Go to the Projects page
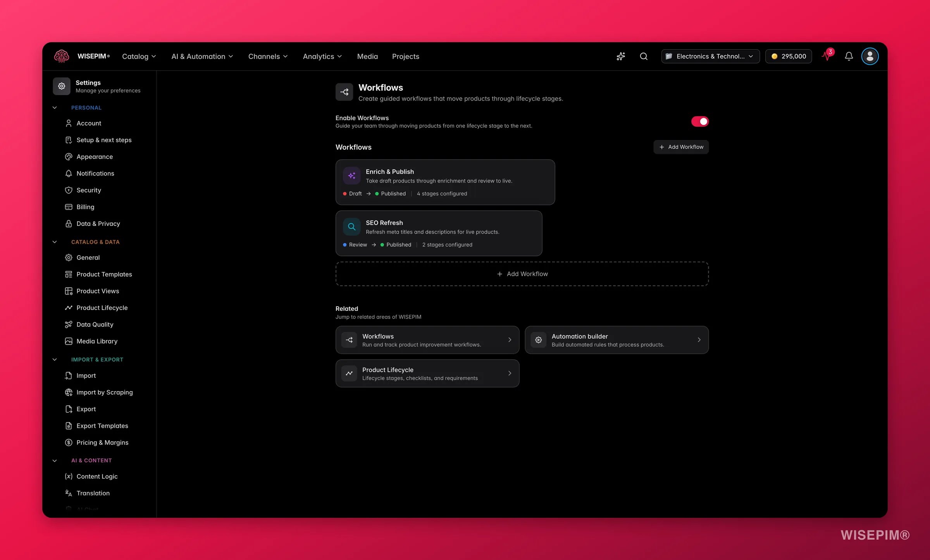Image resolution: width=930 pixels, height=560 pixels. click(x=406, y=56)
